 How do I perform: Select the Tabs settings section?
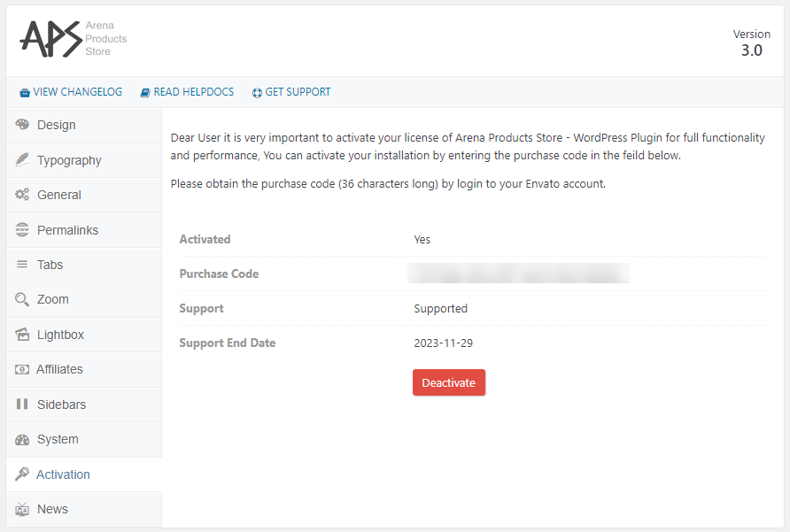point(83,265)
